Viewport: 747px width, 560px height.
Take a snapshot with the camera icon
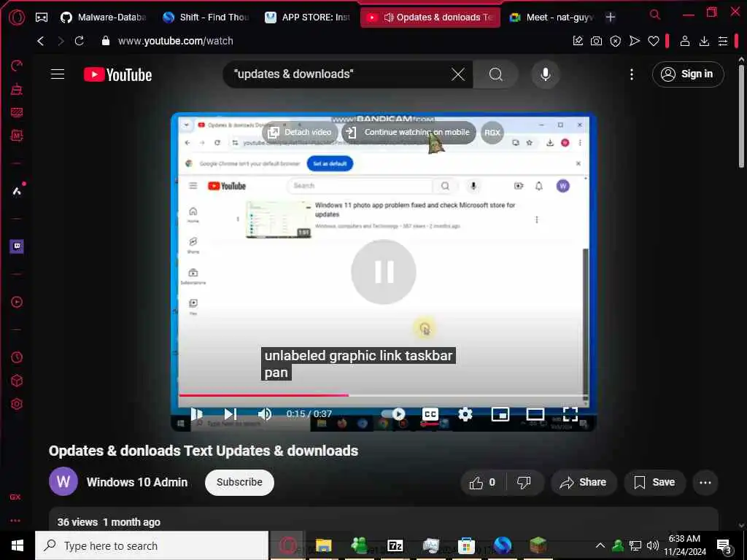tap(596, 42)
